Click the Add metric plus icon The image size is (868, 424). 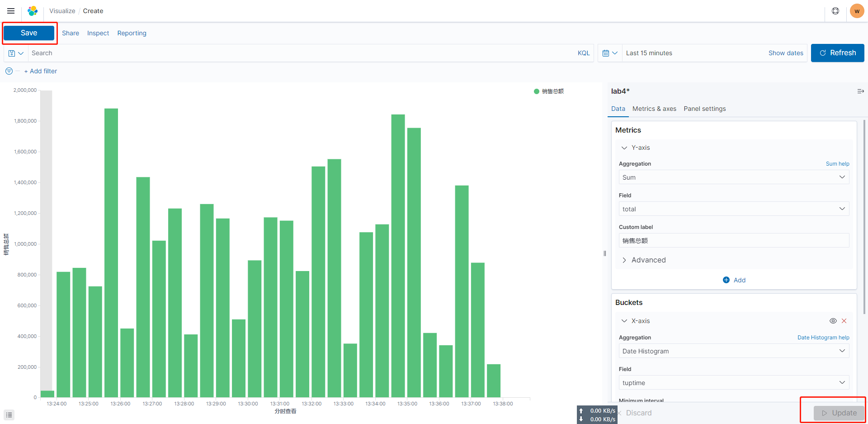click(x=726, y=280)
